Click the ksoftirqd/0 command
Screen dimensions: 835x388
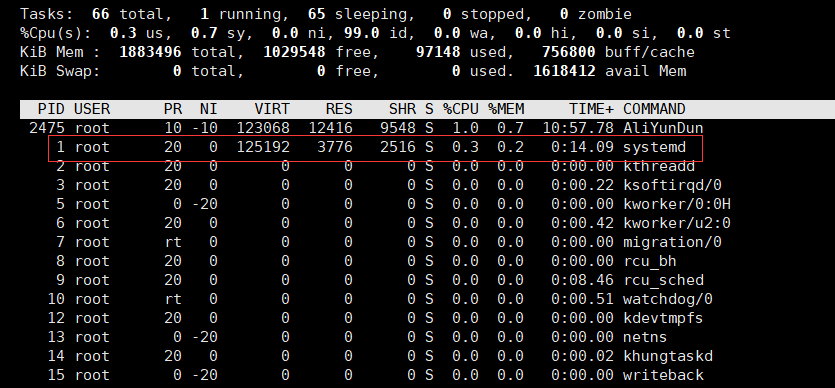[672, 185]
